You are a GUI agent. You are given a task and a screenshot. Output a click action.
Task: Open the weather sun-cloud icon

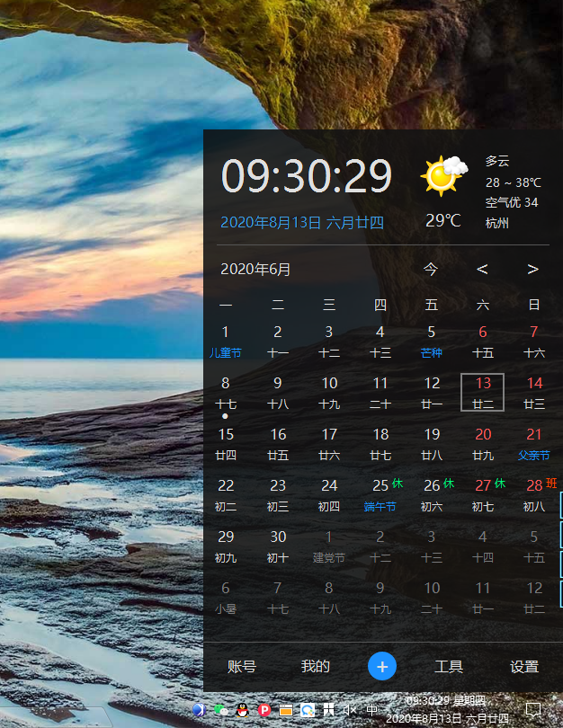click(443, 175)
